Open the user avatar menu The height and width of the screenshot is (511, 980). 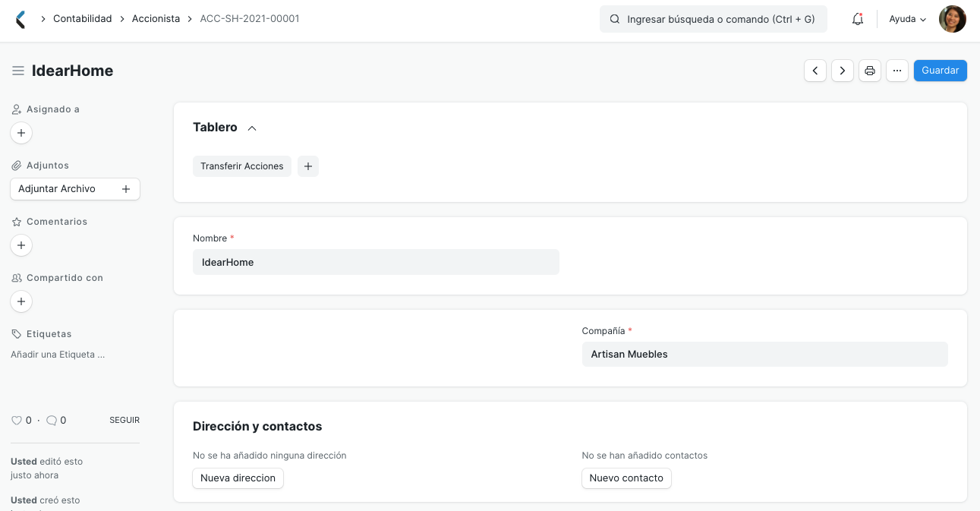[952, 19]
